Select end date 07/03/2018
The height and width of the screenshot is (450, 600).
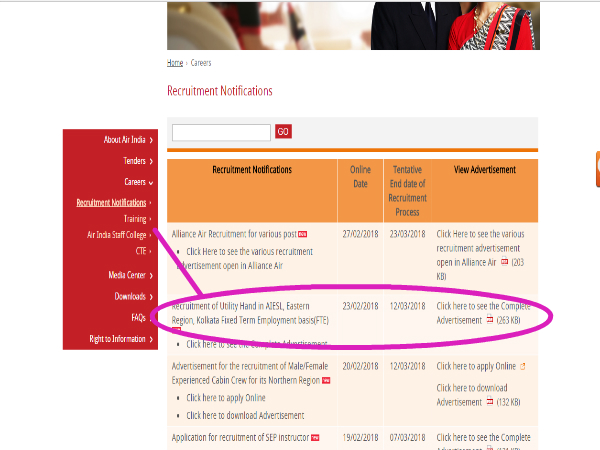point(408,437)
